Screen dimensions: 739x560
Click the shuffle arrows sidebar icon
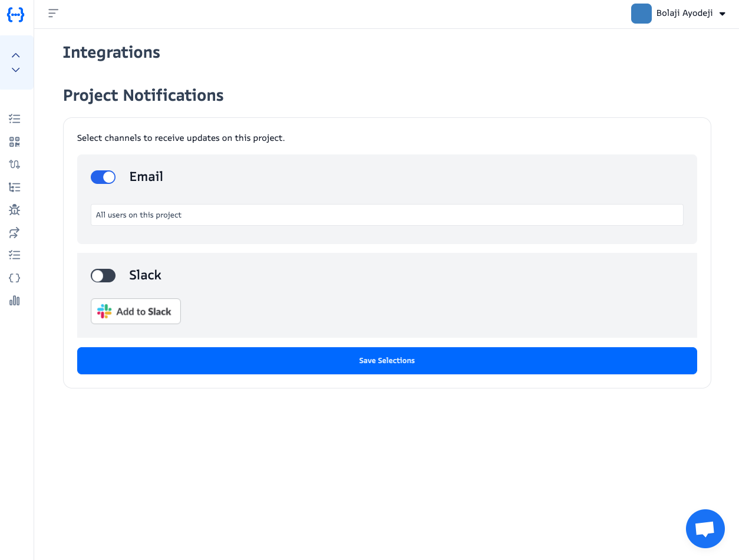point(14,164)
